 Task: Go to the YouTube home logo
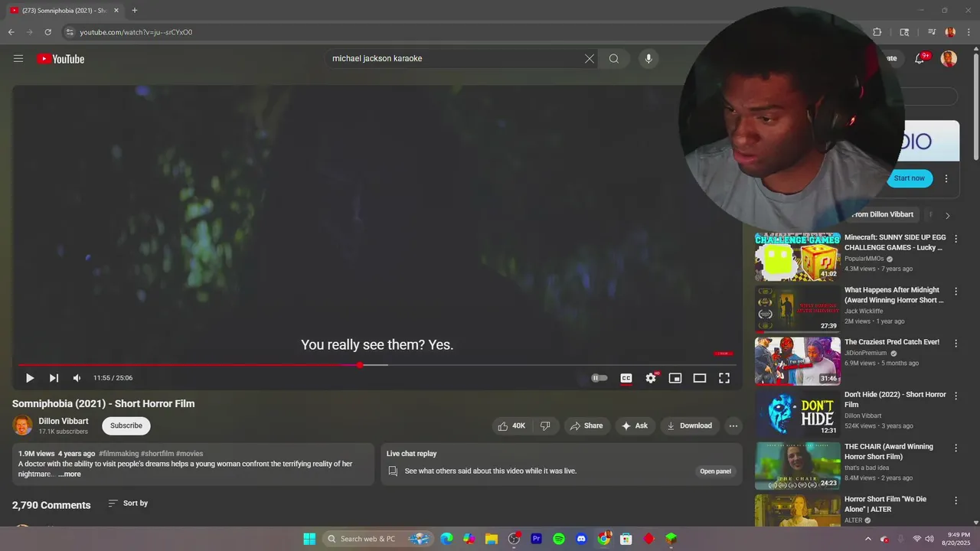tap(60, 59)
